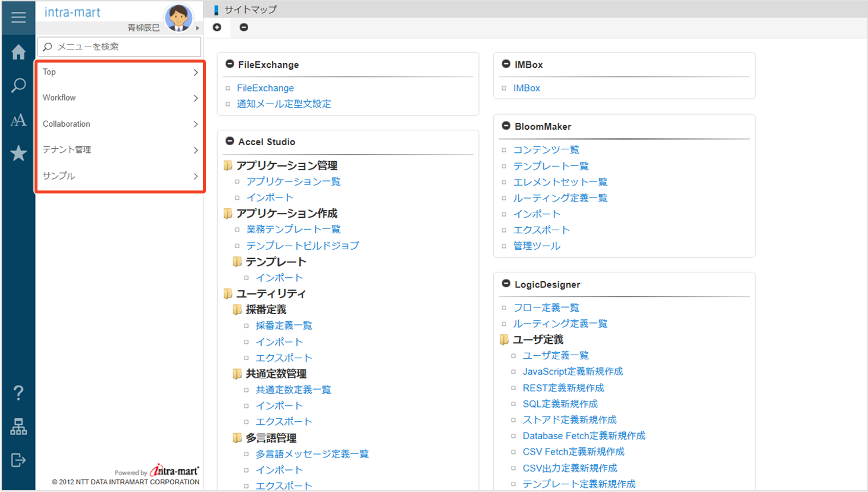This screenshot has width=868, height=492.
Task: Open the アプリケーション一覧 link
Action: [x=293, y=181]
